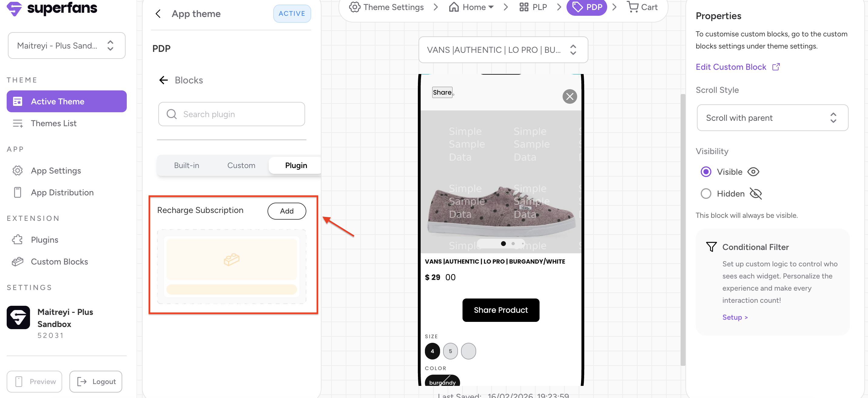Click the back arrow next to Blocks
Screen dimensions: 868x398
(x=163, y=80)
